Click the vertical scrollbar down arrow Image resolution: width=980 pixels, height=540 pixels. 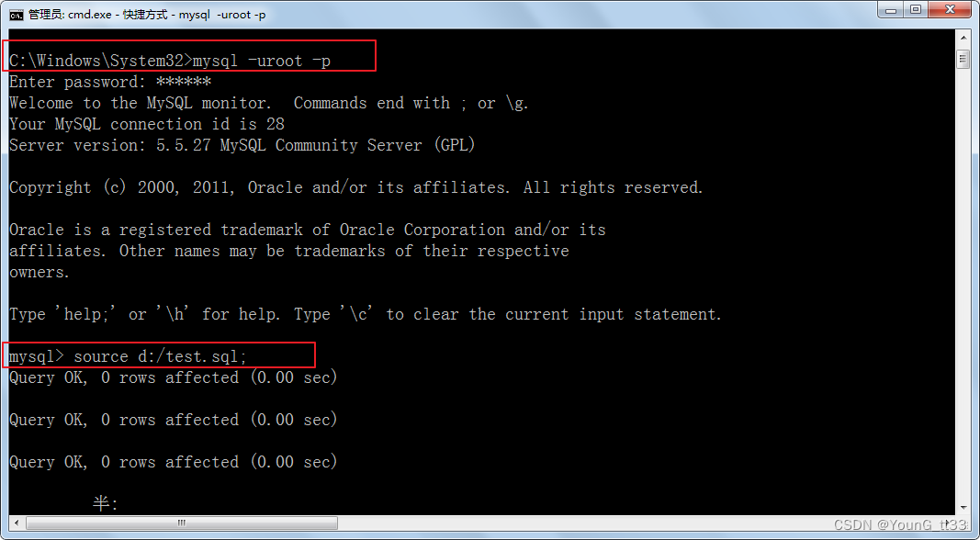[963, 508]
